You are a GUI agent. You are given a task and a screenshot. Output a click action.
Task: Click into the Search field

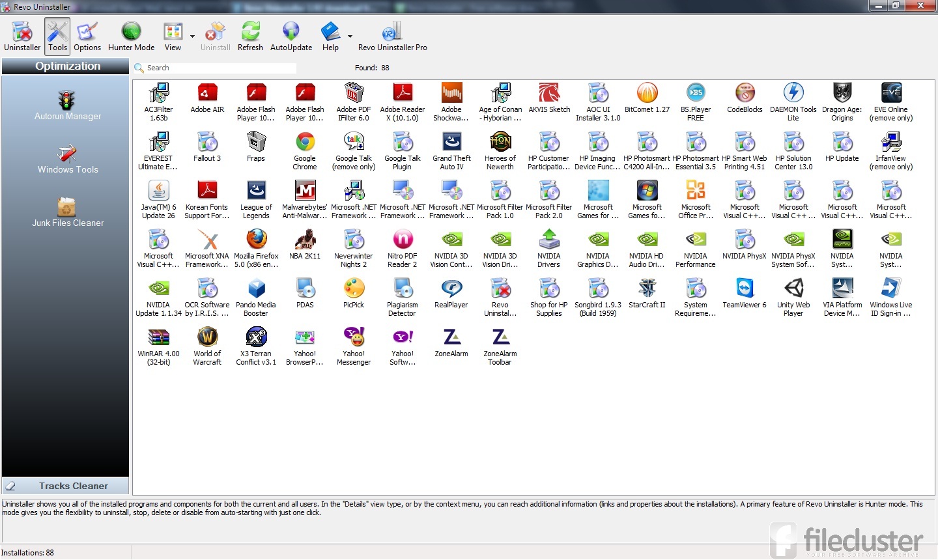click(x=221, y=68)
